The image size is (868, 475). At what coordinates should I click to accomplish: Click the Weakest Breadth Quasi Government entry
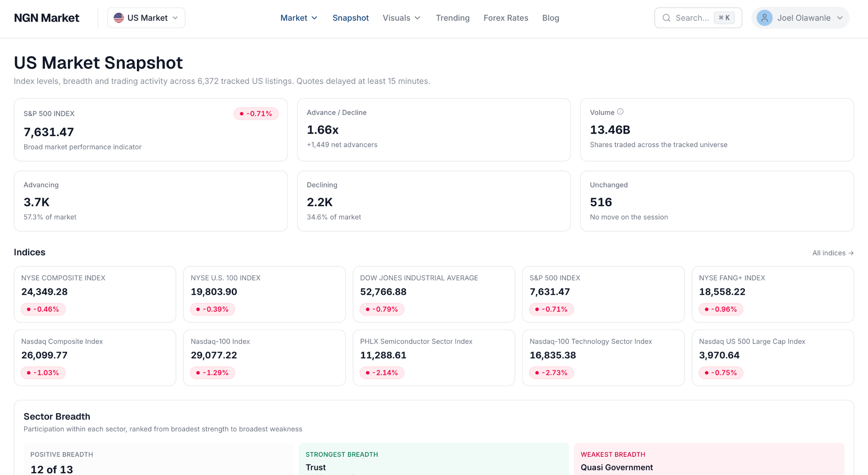617,467
